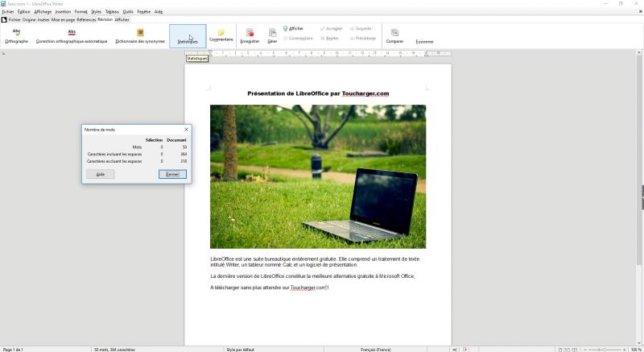Viewport: 644px width, 352px height.
Task: Open the Insertion menu
Action: (64, 11)
